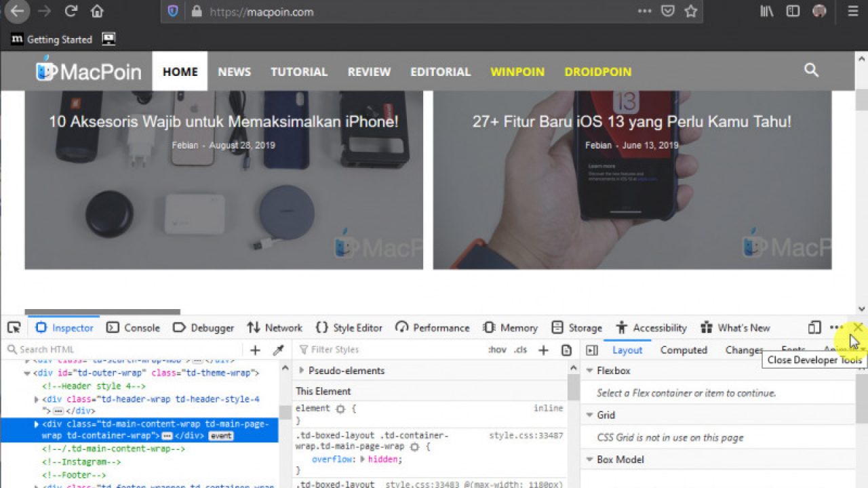Add a new style rule plus icon

(543, 350)
